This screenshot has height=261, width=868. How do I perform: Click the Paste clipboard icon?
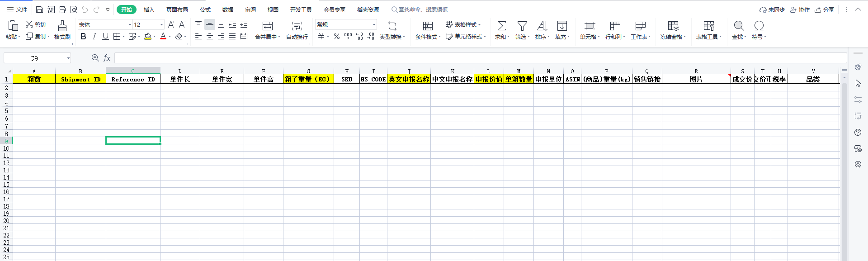click(13, 25)
